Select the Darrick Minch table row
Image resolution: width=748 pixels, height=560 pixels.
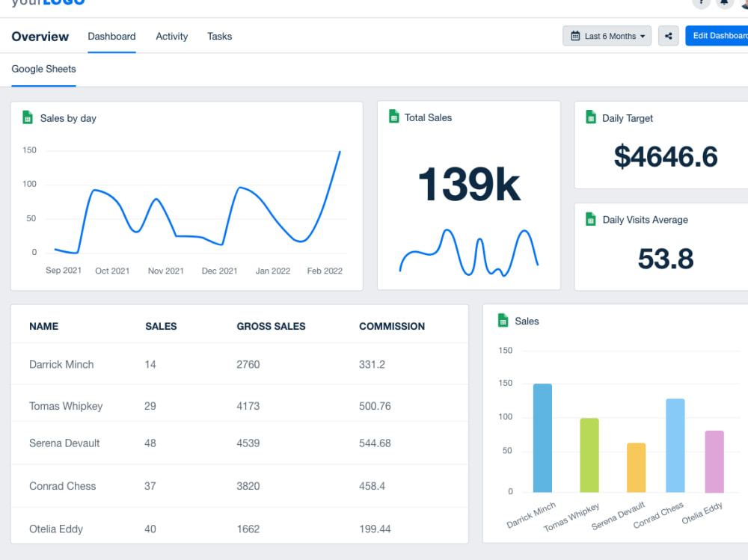tap(224, 364)
